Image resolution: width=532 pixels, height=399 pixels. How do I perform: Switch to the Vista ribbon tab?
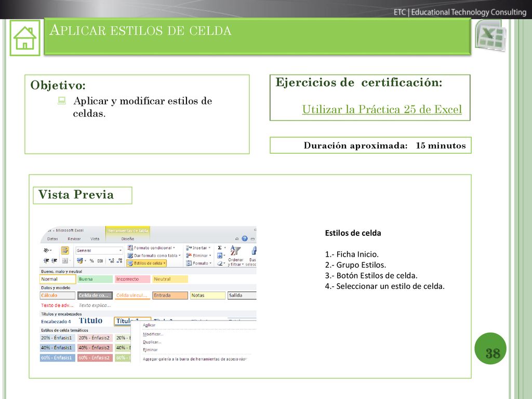click(x=95, y=239)
